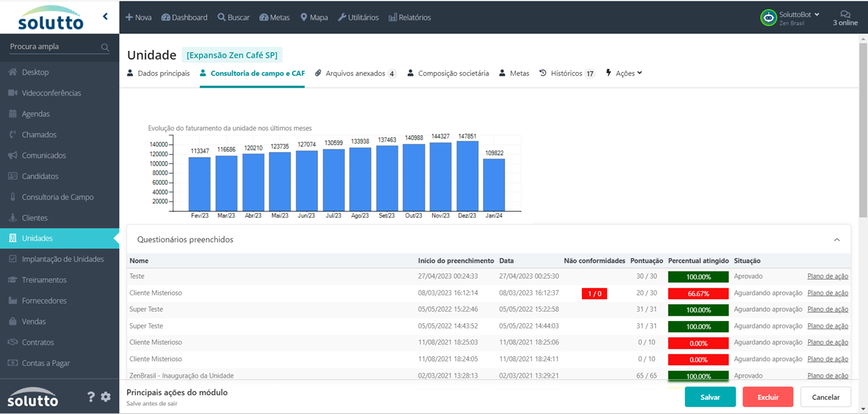
Task: Click the green 100.00% bar in the Teste row
Action: coord(698,277)
